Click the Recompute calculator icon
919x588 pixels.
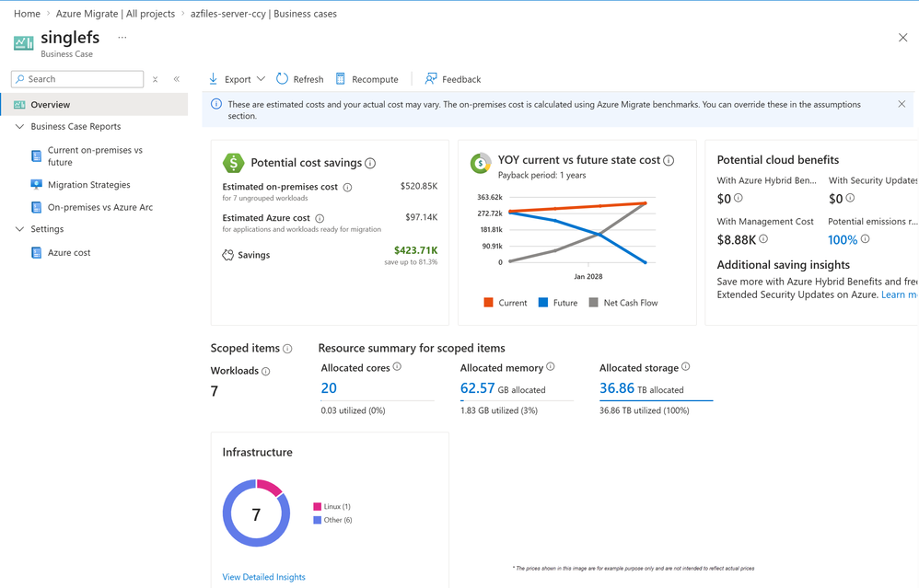pyautogui.click(x=341, y=79)
